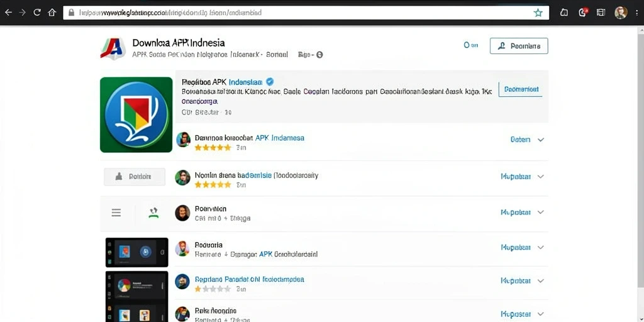644x322 pixels.
Task: Open the browser profile avatar
Action: (621, 13)
